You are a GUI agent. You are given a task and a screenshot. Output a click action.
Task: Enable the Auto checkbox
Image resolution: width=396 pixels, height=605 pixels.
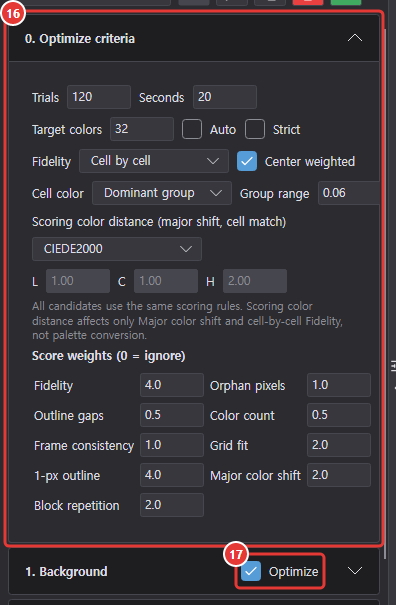tap(192, 129)
